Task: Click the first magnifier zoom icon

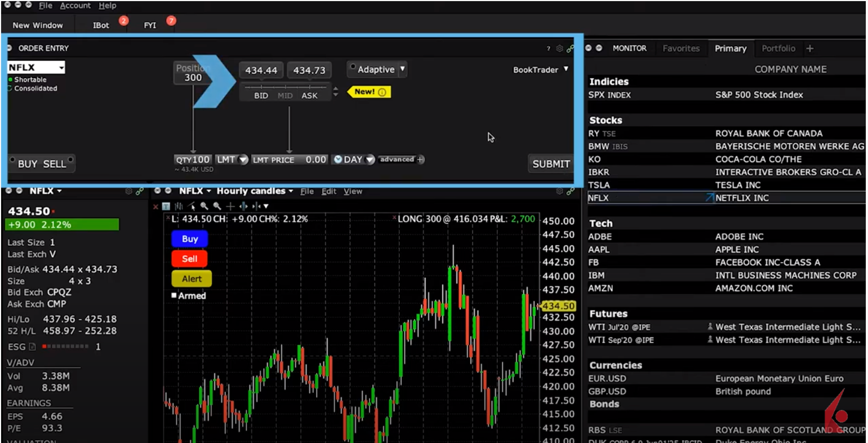Action: pyautogui.click(x=204, y=206)
